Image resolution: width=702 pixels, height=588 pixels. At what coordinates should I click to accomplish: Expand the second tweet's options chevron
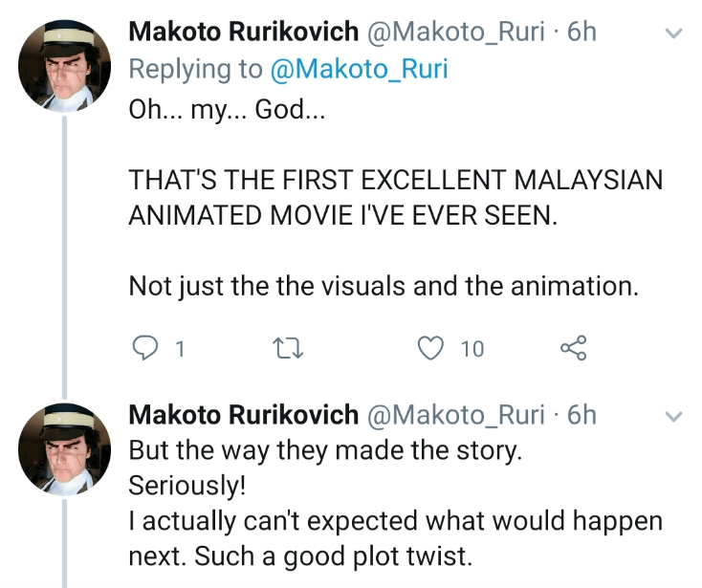tap(673, 416)
